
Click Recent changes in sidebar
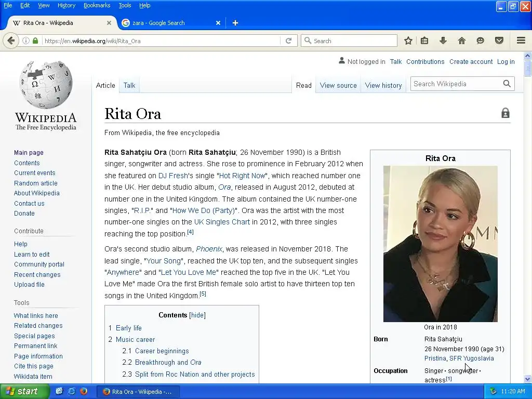tap(37, 275)
